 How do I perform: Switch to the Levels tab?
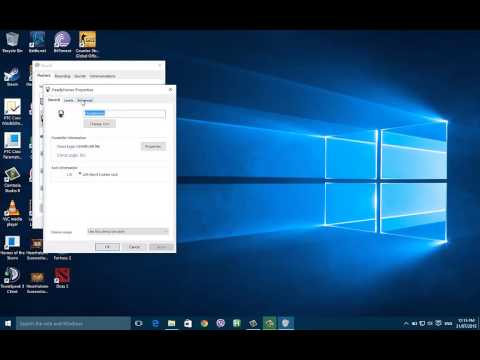68,100
